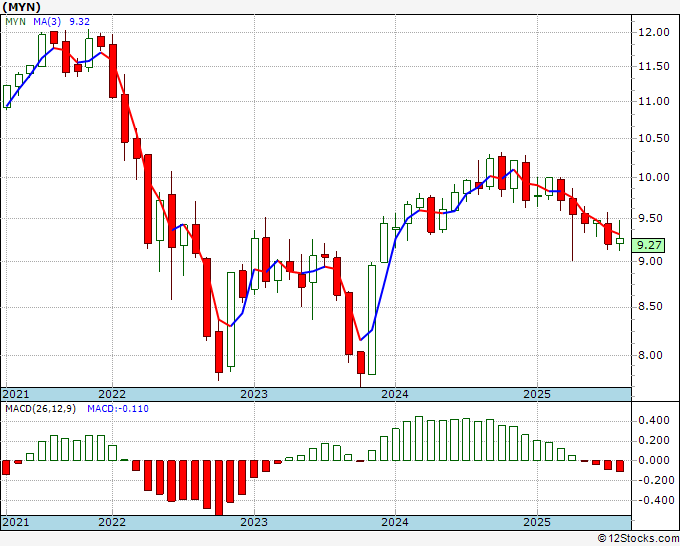This screenshot has height=546, width=680.
Task: Click the 8.50 price axis label
Action: pyautogui.click(x=651, y=307)
